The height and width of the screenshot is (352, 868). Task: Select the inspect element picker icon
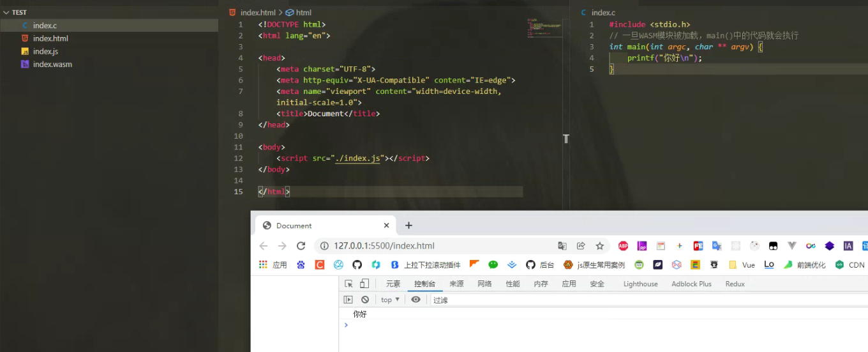[x=348, y=284]
